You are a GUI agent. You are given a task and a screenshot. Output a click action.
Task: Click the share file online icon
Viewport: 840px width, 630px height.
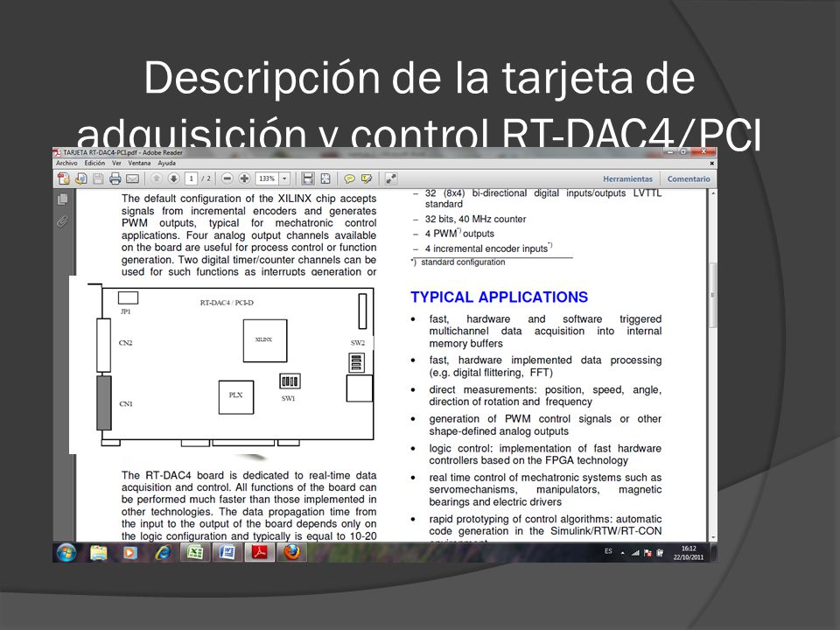80,178
